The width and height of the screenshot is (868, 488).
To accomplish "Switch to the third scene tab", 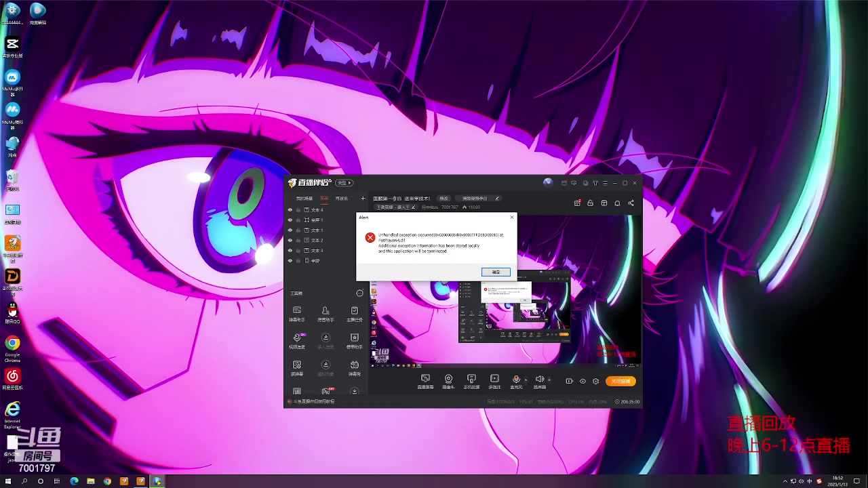I will point(342,199).
